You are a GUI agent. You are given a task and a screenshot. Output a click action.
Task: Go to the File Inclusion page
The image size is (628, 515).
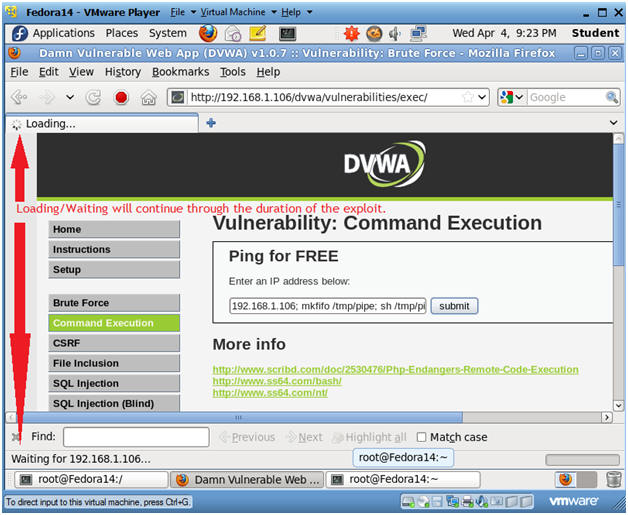114,363
